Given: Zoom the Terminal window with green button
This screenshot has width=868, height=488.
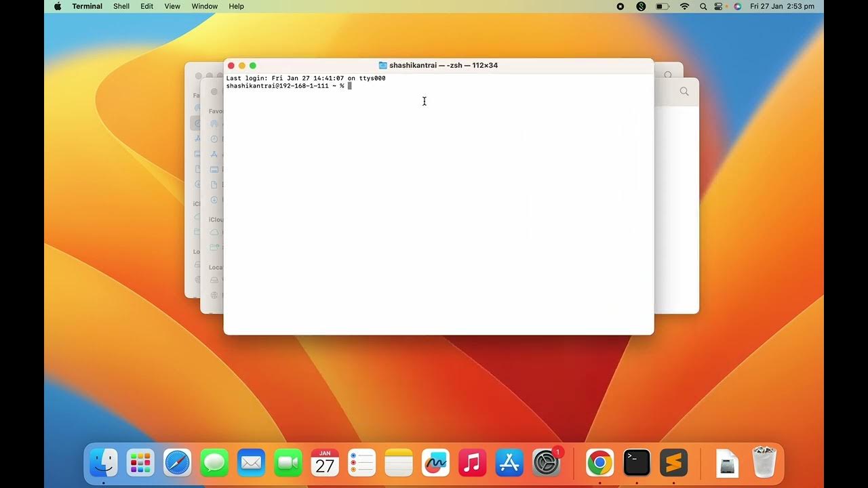Looking at the screenshot, I should tap(252, 66).
